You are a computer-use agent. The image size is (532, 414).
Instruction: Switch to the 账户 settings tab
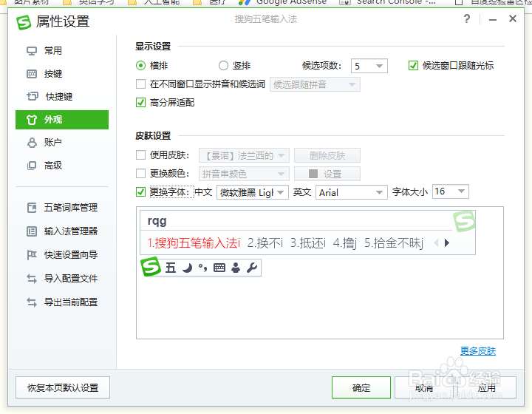(x=62, y=143)
